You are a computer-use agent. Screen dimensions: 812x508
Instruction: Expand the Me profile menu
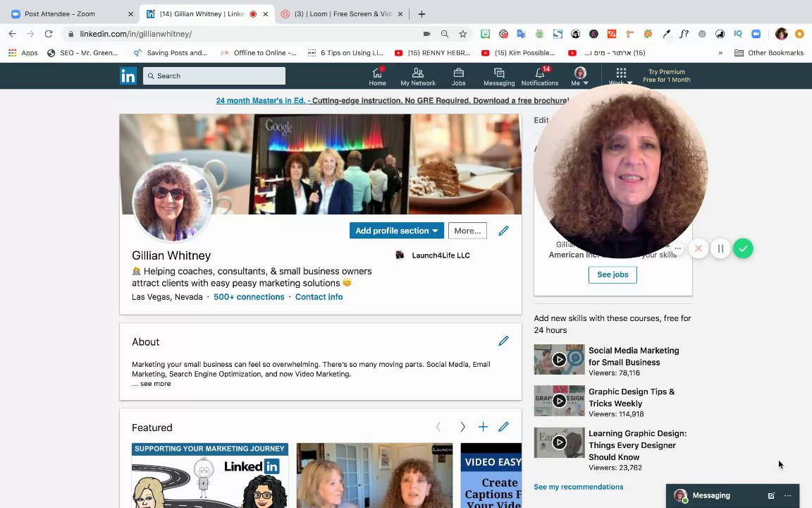tap(580, 76)
